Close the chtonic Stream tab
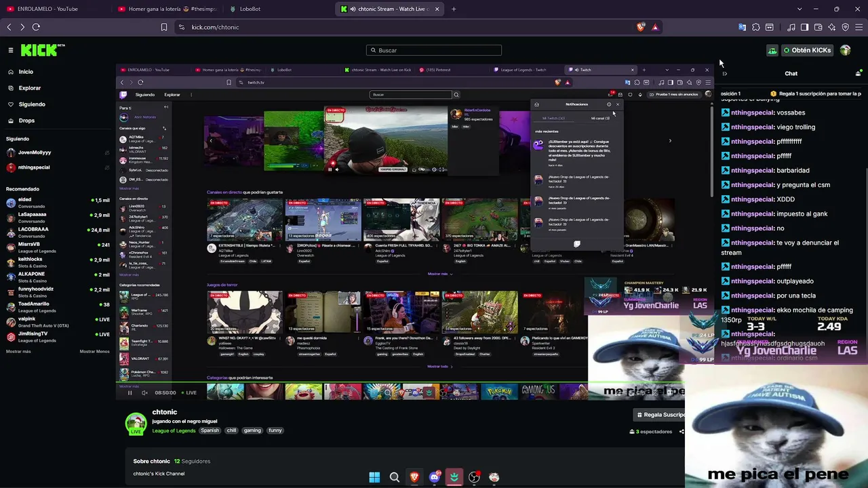The height and width of the screenshot is (488, 868). point(437,9)
